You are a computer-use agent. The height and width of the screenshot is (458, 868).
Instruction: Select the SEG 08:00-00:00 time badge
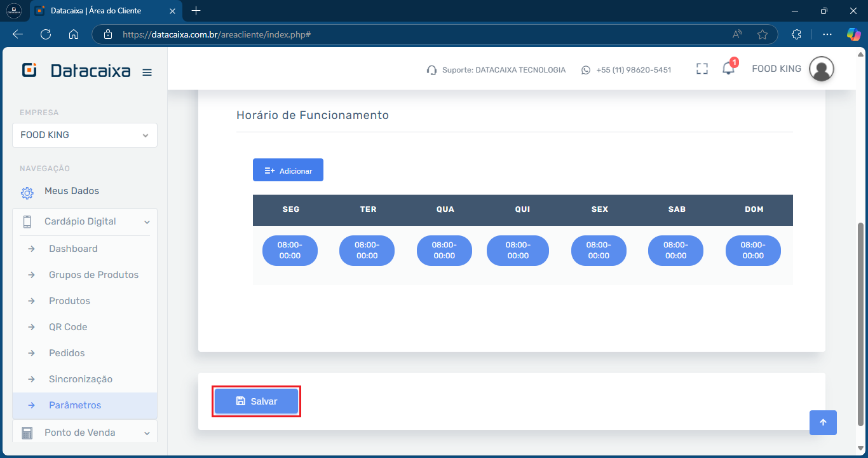point(290,251)
